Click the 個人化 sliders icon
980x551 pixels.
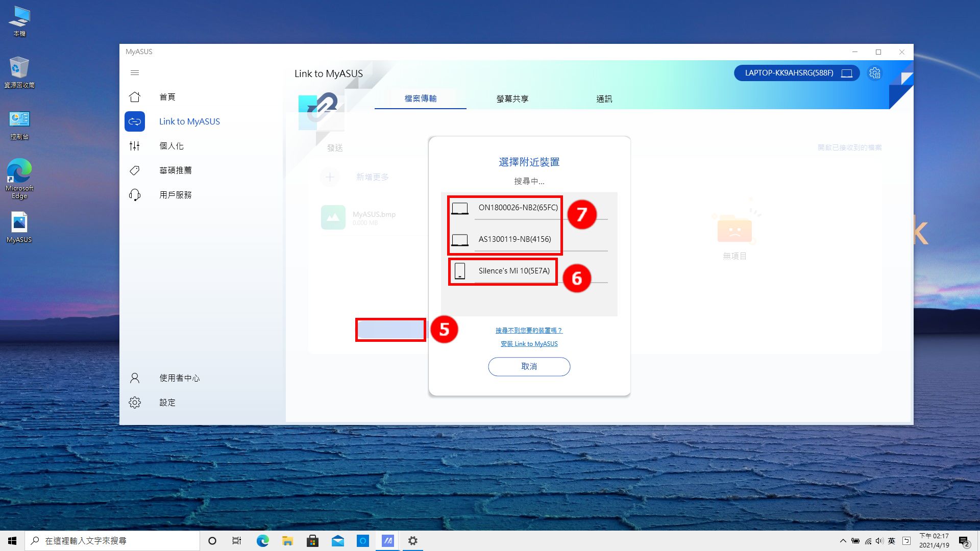[135, 146]
